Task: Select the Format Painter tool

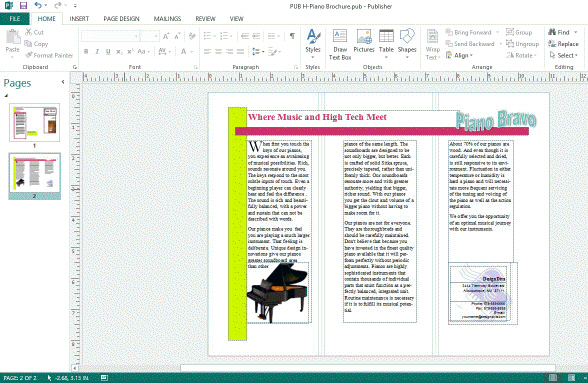Action: coord(49,55)
